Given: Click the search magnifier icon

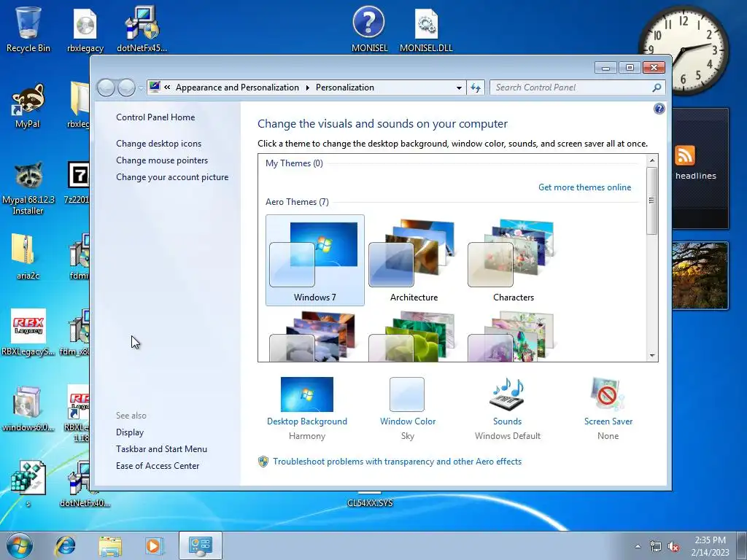Looking at the screenshot, I should (x=657, y=87).
